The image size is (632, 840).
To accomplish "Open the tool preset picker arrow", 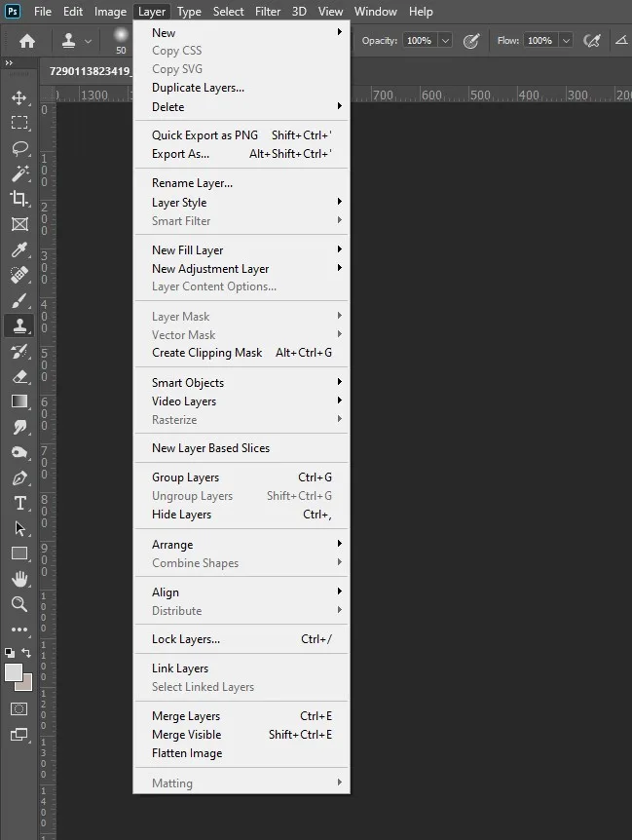I will click(x=89, y=41).
